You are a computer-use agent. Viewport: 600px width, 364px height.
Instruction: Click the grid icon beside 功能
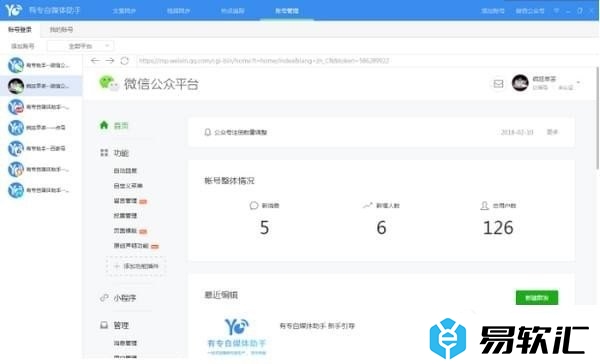(104, 153)
